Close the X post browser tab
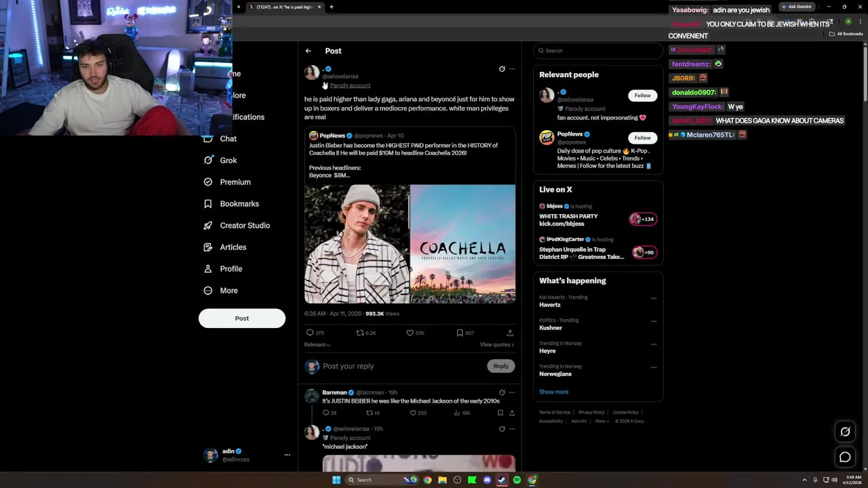The height and width of the screenshot is (488, 868). [x=320, y=7]
